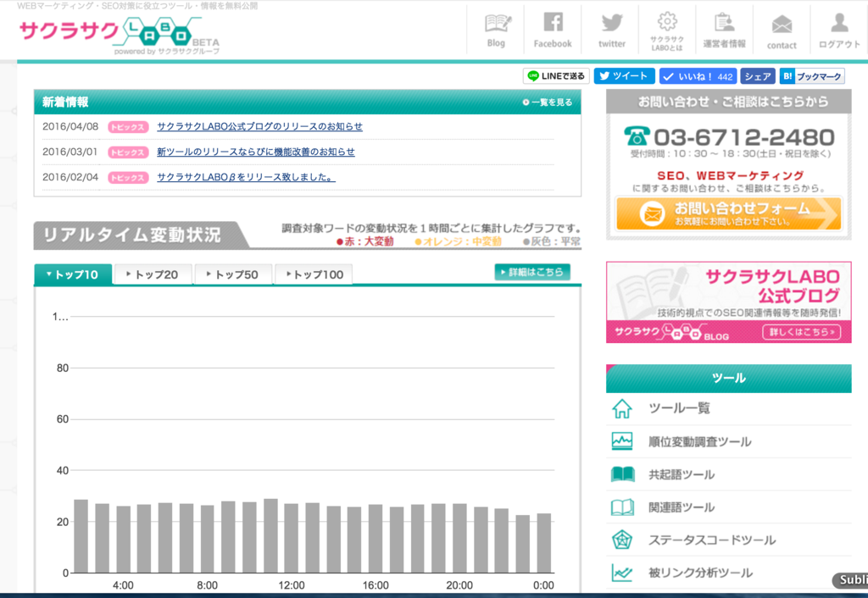868x598 pixels.
Task: Click the tallest bar just before 12:00
Action: [x=270, y=535]
